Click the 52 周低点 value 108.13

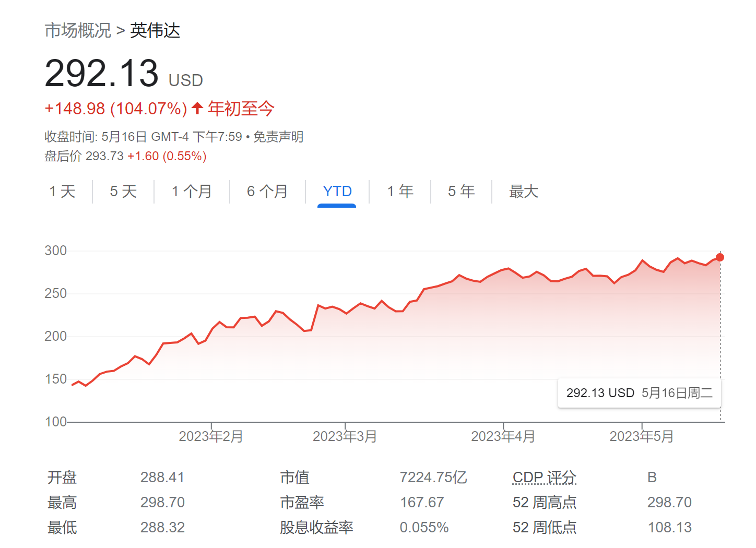670,528
